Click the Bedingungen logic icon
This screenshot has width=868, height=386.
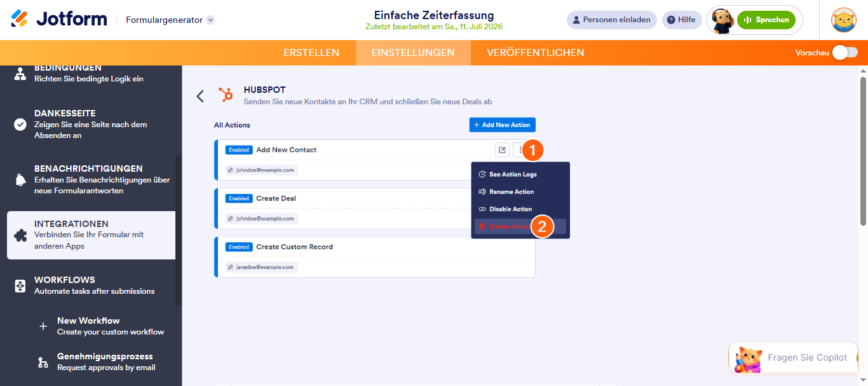click(20, 74)
